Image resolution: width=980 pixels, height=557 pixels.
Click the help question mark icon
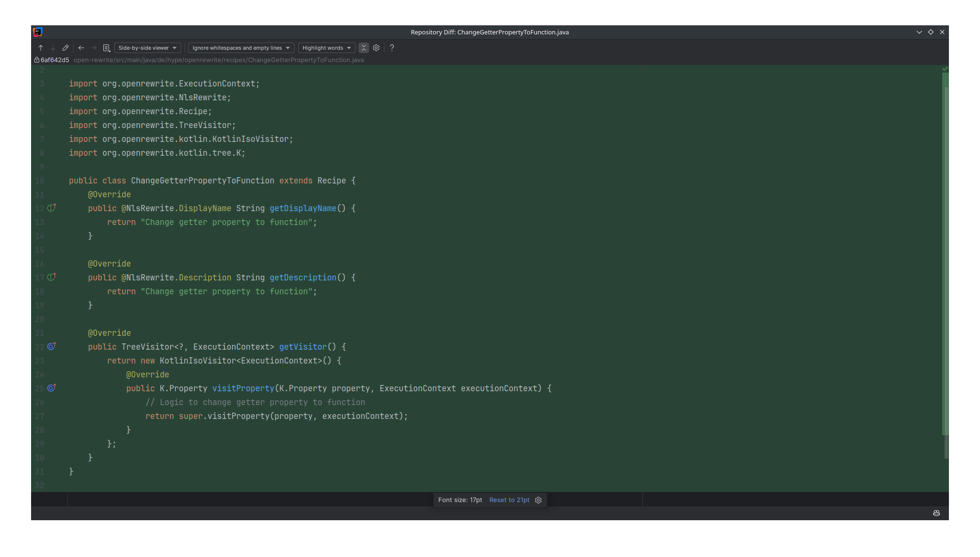[392, 48]
